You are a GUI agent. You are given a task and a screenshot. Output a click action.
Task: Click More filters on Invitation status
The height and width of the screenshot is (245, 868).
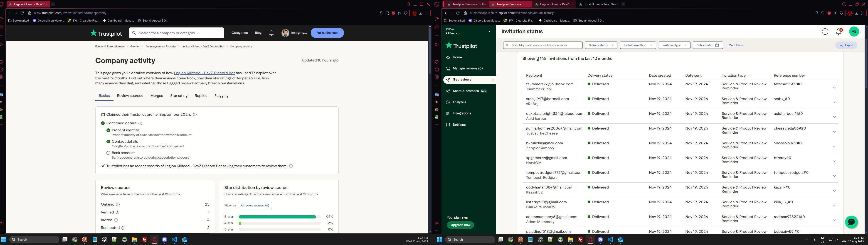tap(736, 45)
